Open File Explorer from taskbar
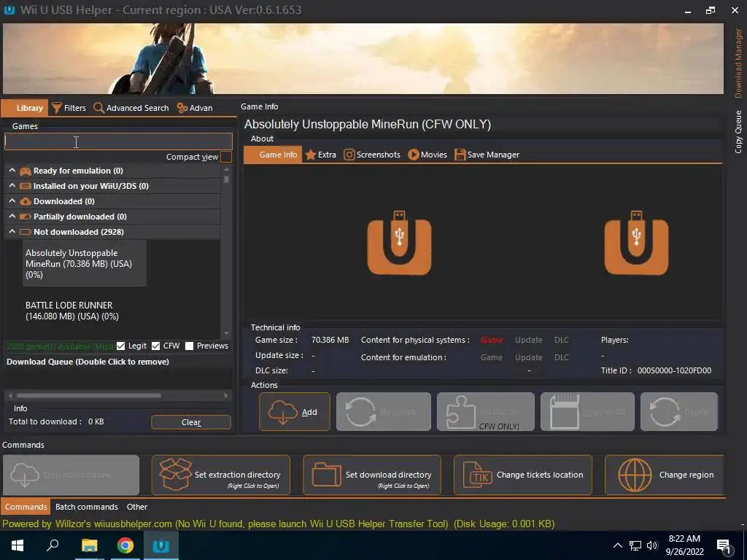The image size is (747, 560). tap(89, 545)
